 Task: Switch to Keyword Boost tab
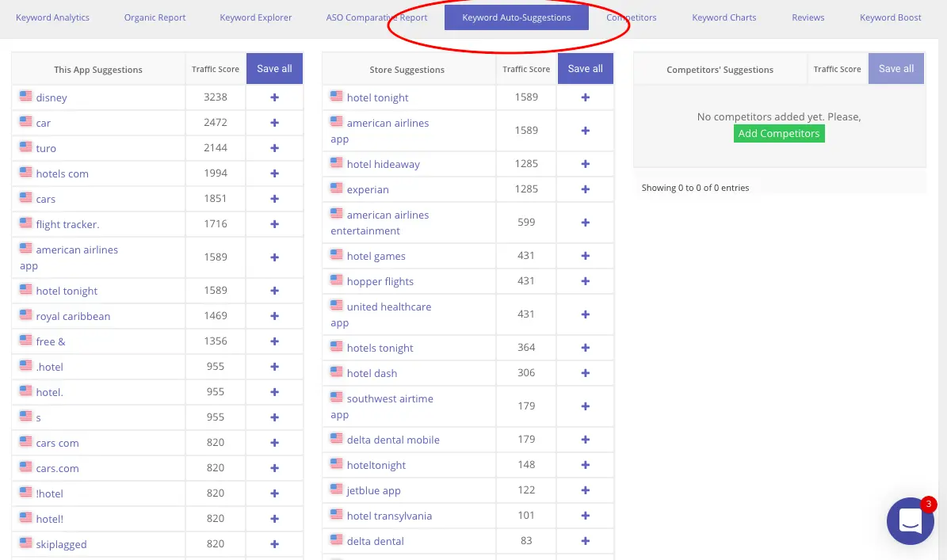(x=890, y=17)
